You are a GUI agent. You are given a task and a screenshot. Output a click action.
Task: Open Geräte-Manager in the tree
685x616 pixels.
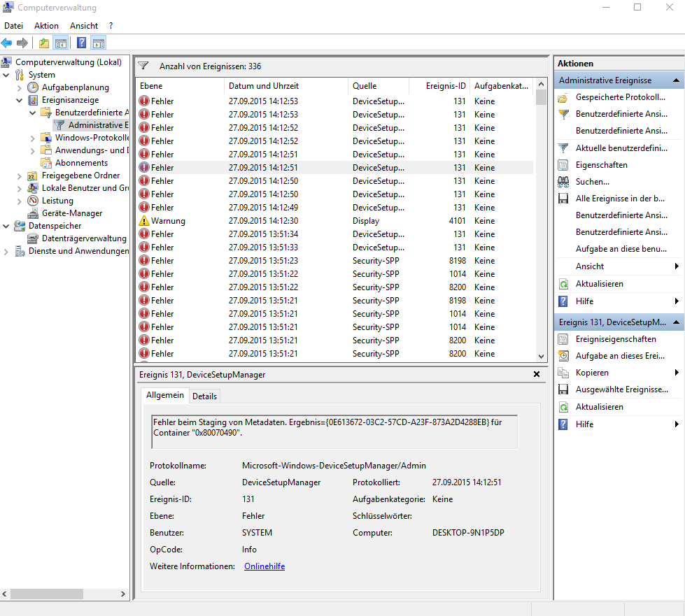tap(72, 213)
